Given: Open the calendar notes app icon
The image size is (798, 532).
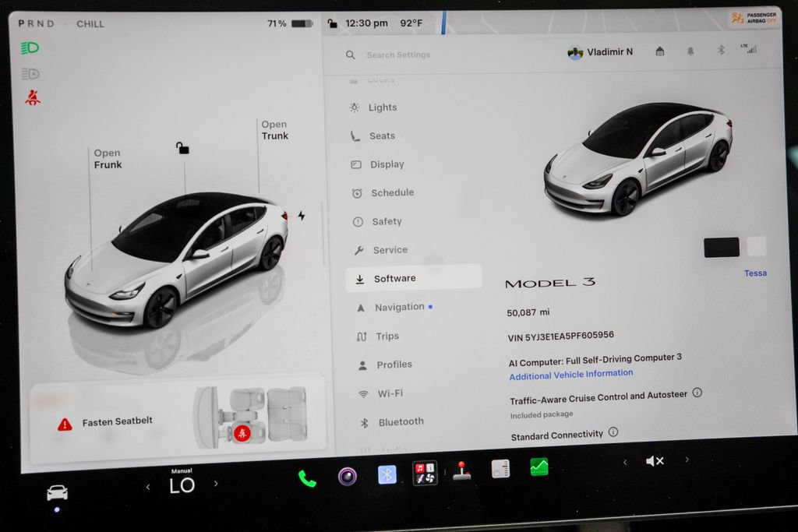Looking at the screenshot, I should [x=501, y=468].
